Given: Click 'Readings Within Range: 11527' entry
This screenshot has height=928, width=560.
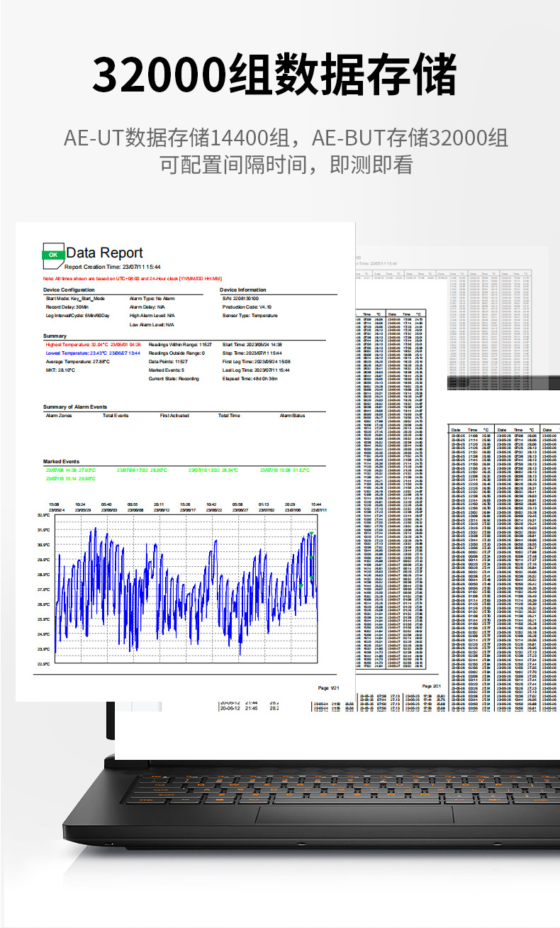Looking at the screenshot, I should pos(180,344).
